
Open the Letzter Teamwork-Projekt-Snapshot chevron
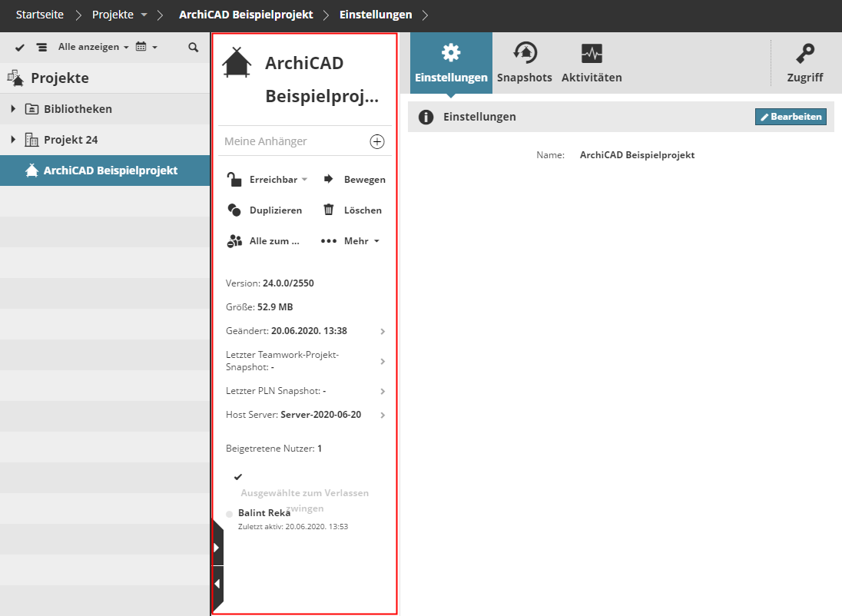(x=383, y=362)
